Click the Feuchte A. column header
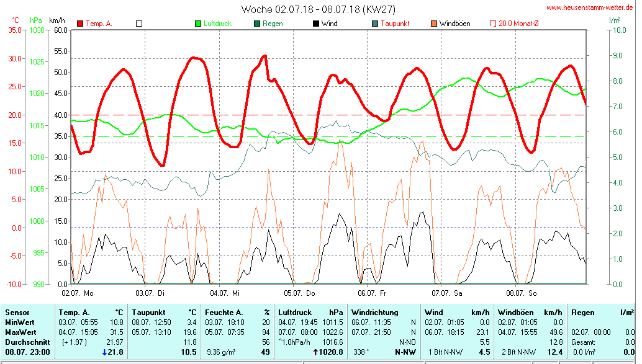The height and width of the screenshot is (364, 642). [x=224, y=312]
